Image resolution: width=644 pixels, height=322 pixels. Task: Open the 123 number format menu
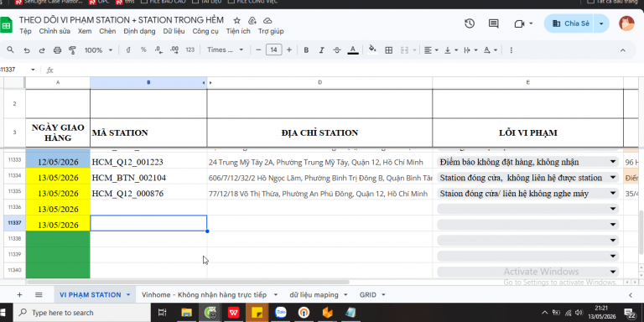tap(190, 50)
